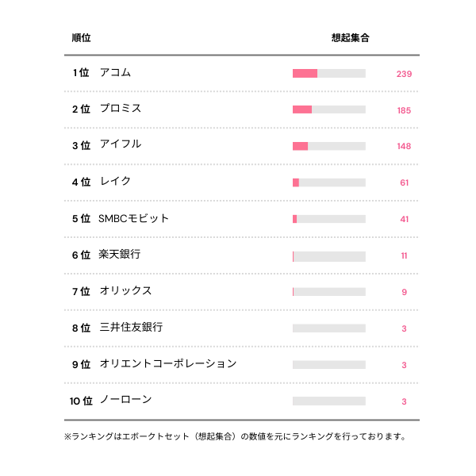Click the アコム company name

(116, 73)
